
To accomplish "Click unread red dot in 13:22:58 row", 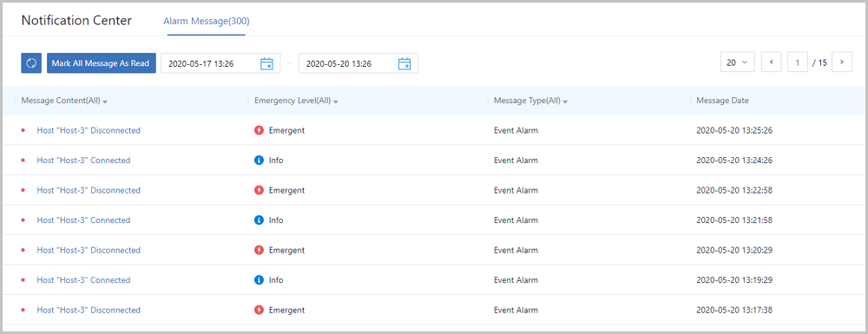I will click(x=23, y=190).
